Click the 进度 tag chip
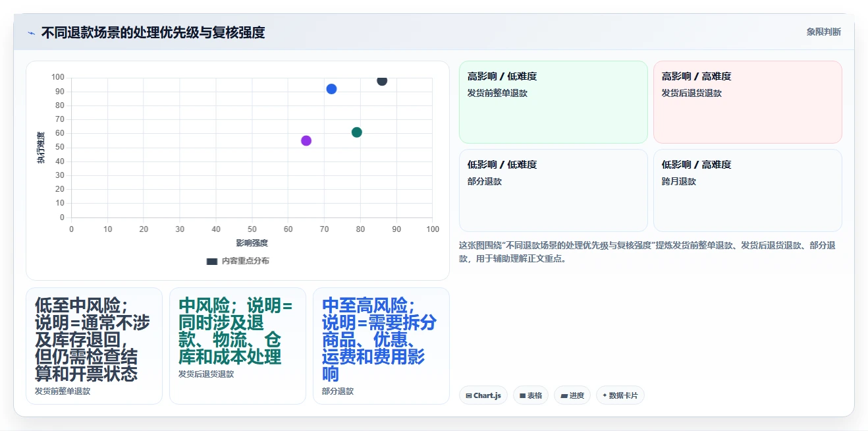868x431 pixels. [572, 395]
